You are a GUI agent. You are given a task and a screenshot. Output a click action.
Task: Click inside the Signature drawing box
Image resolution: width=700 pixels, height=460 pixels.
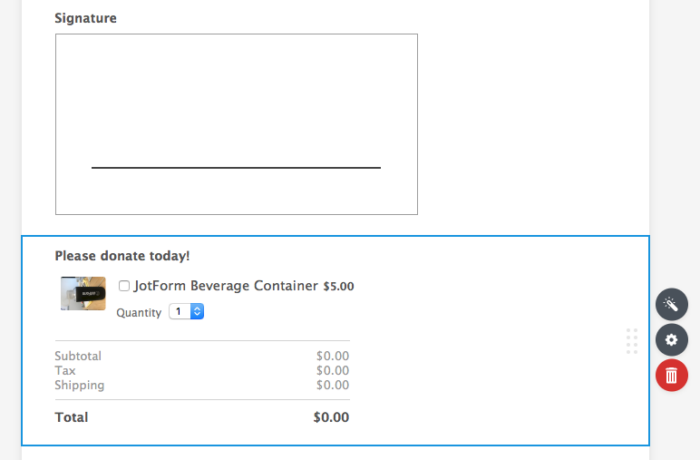(236, 100)
